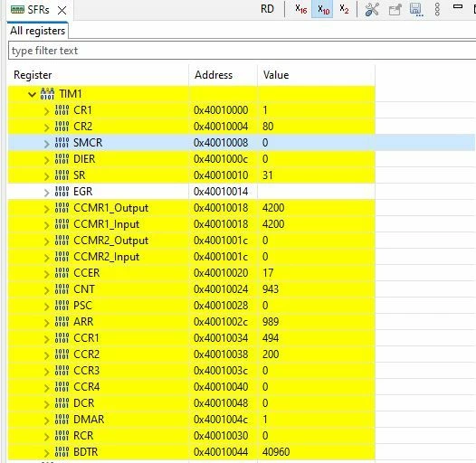
Task: Click the CCR2 value 200
Action: point(271,354)
